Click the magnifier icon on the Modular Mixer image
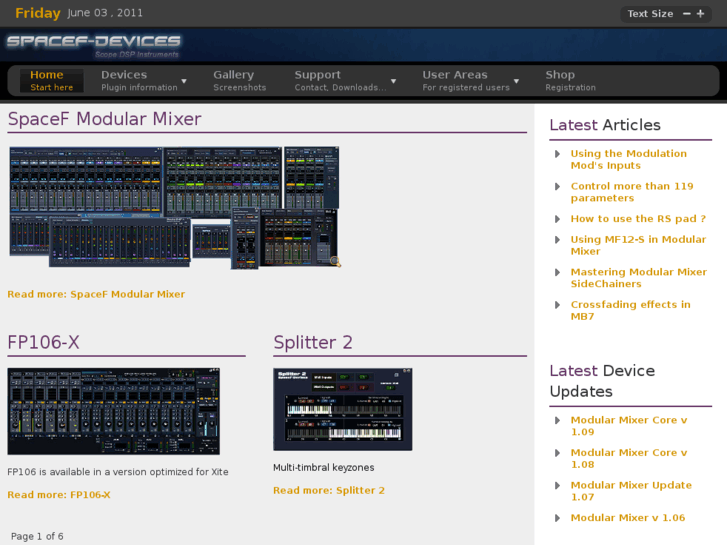 tap(335, 262)
